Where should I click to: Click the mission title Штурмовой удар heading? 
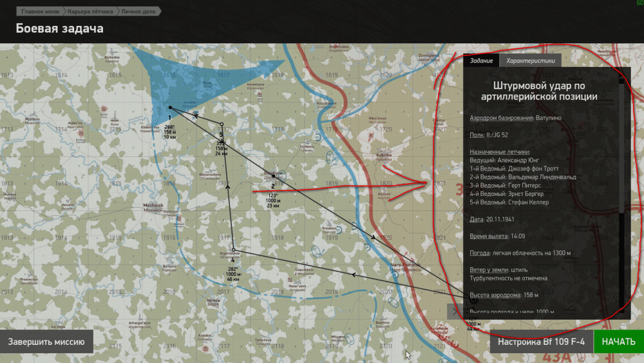click(x=539, y=91)
